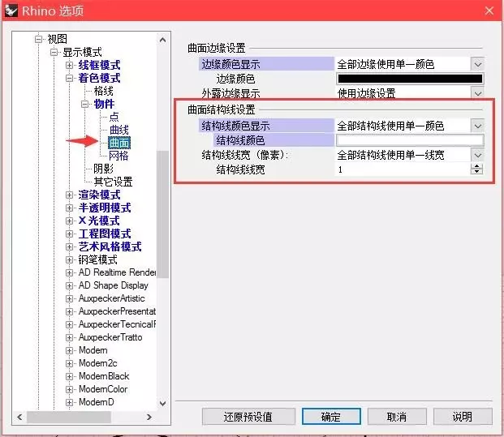Expand the AD Shape Display node
Image resolution: width=504 pixels, height=437 pixels.
tap(69, 285)
